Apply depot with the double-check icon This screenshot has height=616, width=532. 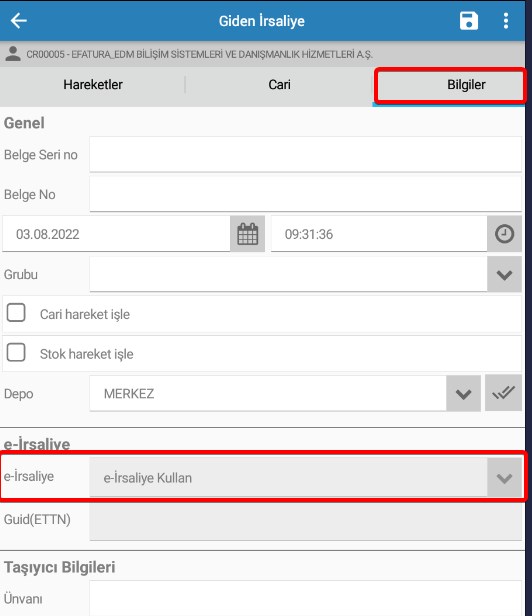pos(503,392)
